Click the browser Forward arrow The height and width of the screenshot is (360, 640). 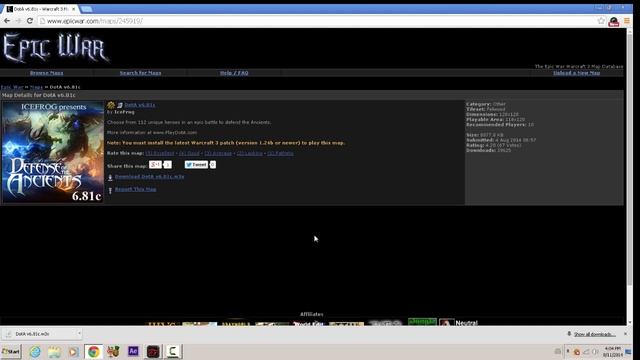click(x=18, y=21)
